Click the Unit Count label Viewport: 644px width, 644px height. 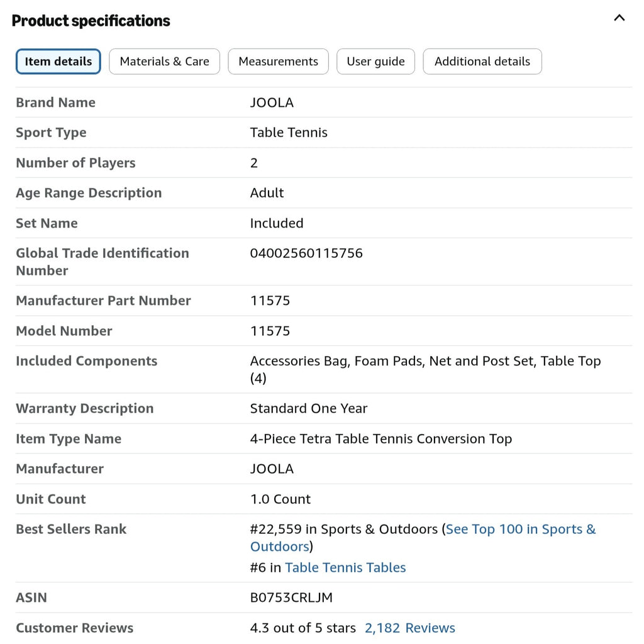click(51, 499)
